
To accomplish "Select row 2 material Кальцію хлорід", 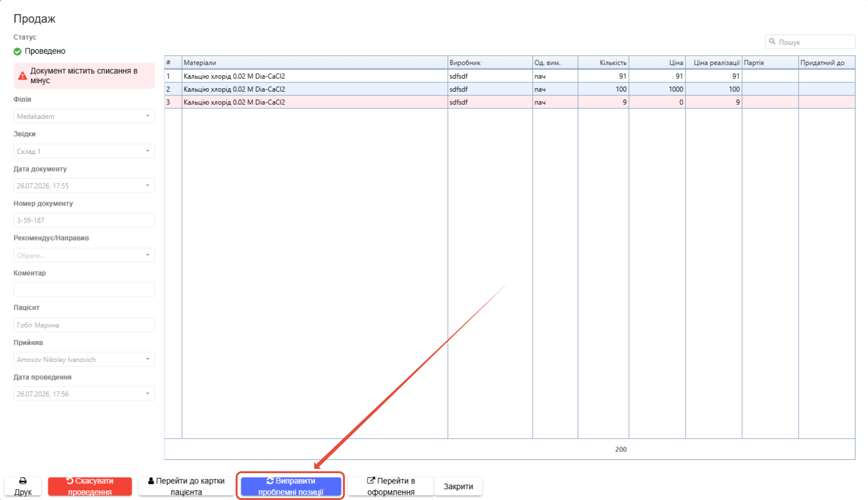I will 315,89.
